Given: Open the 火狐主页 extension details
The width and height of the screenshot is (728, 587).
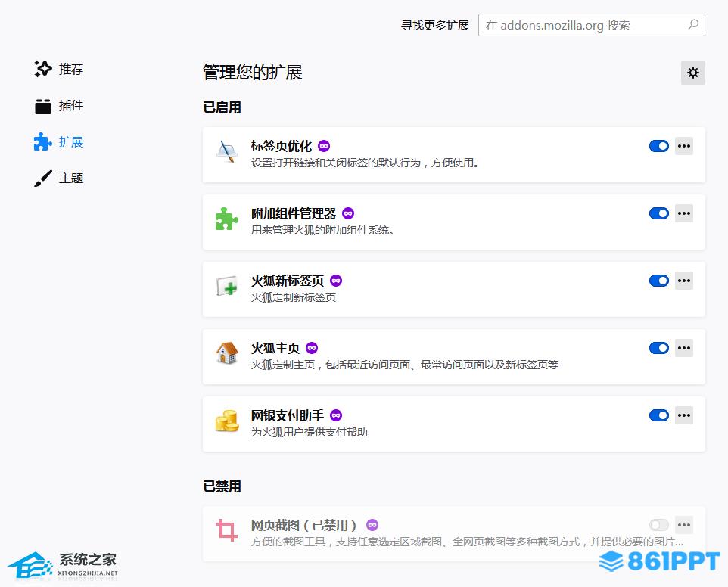Looking at the screenshot, I should click(275, 348).
